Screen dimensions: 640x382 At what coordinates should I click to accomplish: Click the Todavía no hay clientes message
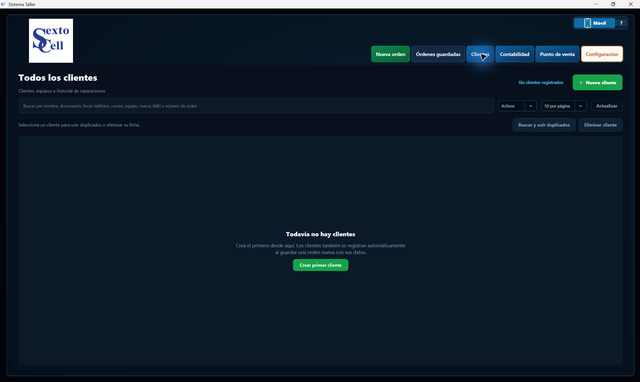click(x=320, y=234)
